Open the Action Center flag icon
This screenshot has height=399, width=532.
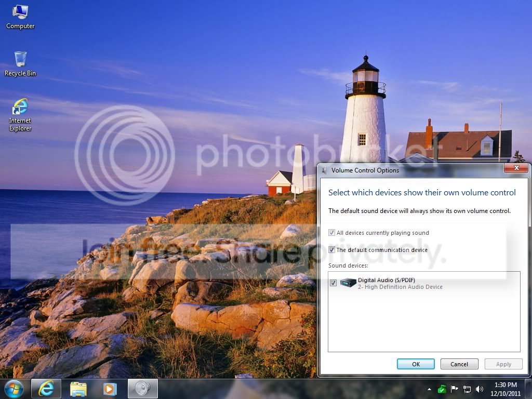tap(454, 389)
